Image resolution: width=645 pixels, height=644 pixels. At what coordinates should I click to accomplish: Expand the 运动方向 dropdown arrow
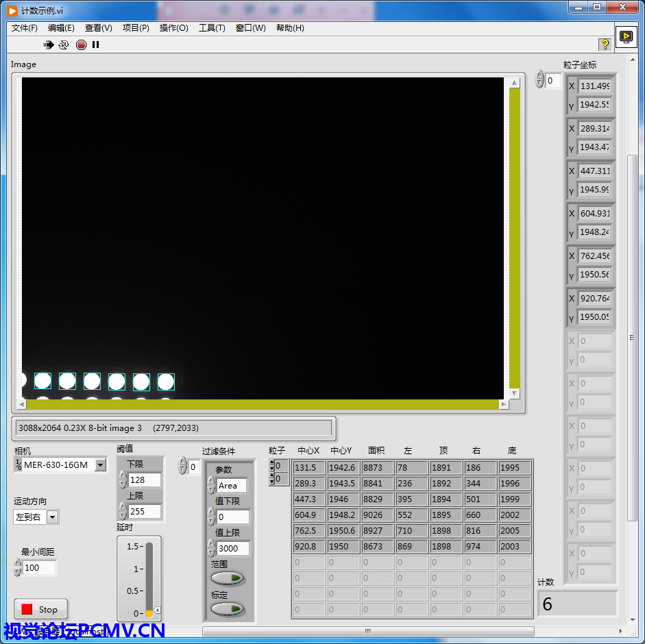pyautogui.click(x=53, y=517)
